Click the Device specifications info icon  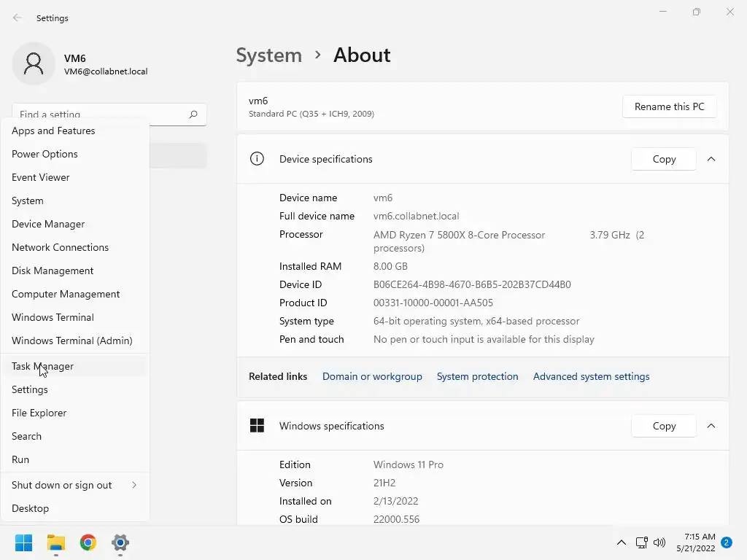coord(257,158)
